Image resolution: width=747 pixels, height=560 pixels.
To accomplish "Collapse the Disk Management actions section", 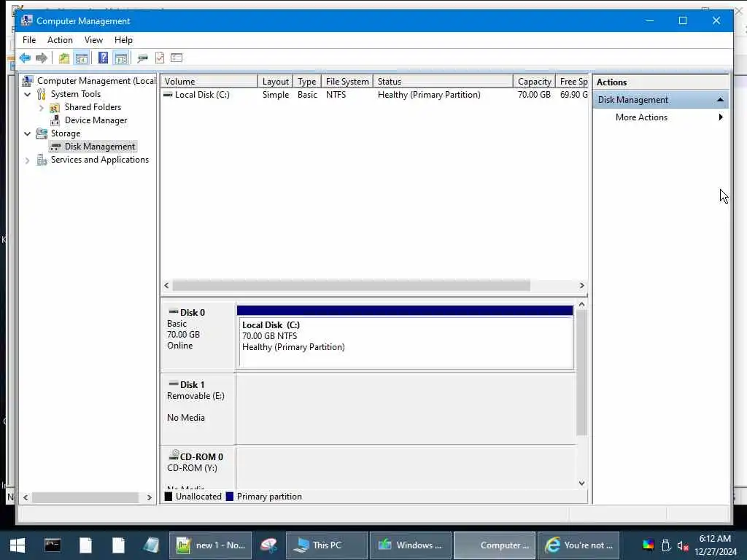I will (x=720, y=100).
